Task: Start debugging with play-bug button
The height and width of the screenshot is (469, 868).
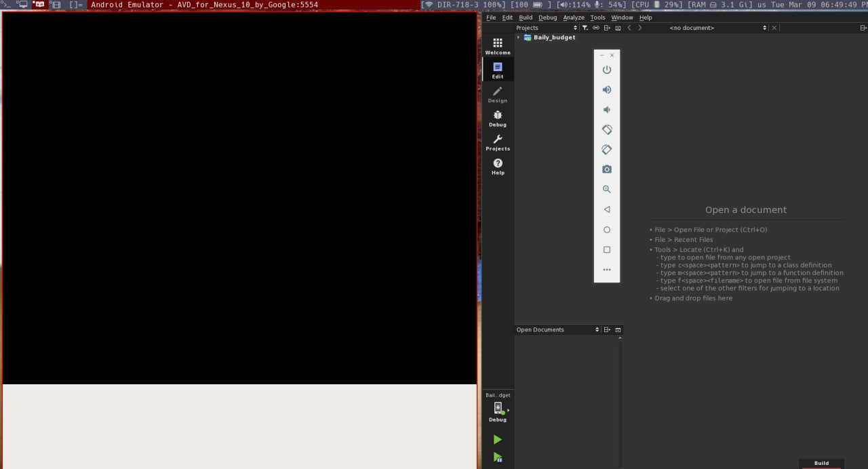Action: [498, 457]
